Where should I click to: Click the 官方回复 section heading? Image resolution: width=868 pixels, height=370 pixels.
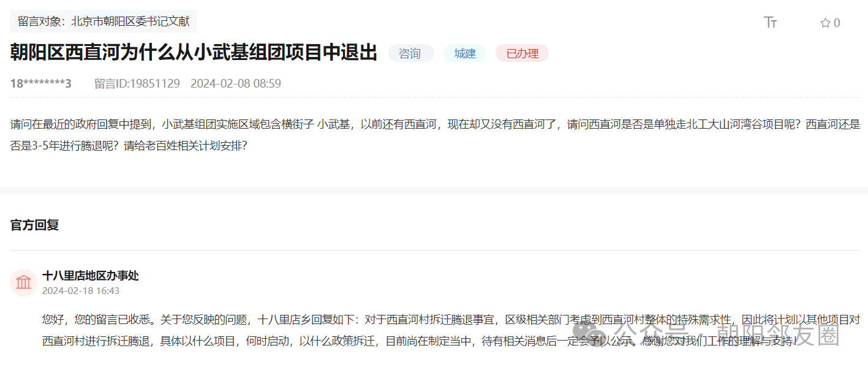click(x=35, y=225)
